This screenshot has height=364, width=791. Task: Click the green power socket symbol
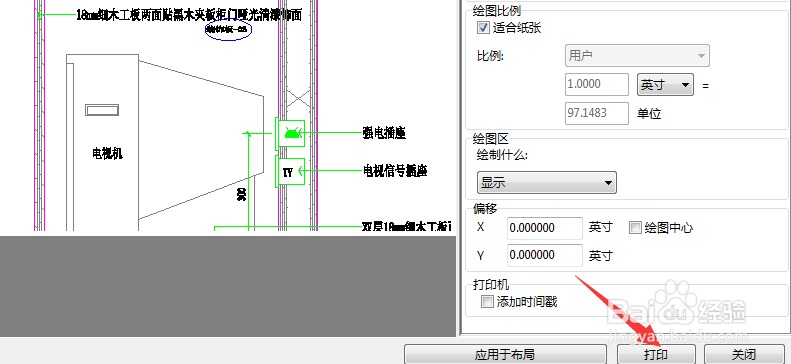coord(290,134)
